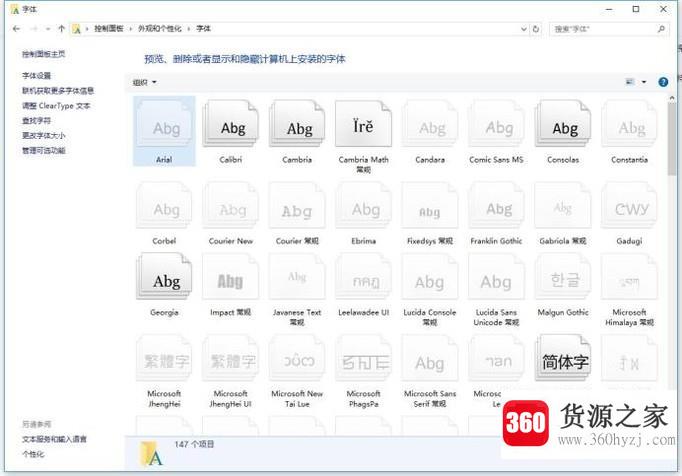Screen dimensions: 682x476
Task: Open 控制面板主页 link
Action: [43, 54]
